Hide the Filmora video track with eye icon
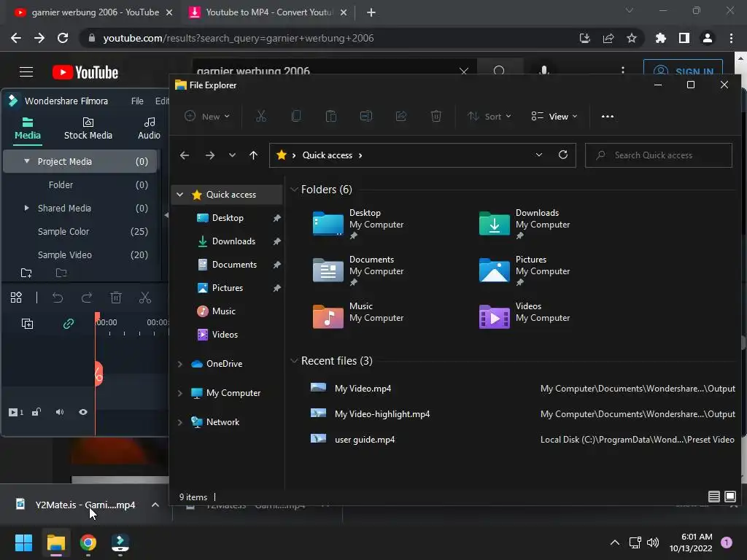747x560 pixels. (83, 412)
